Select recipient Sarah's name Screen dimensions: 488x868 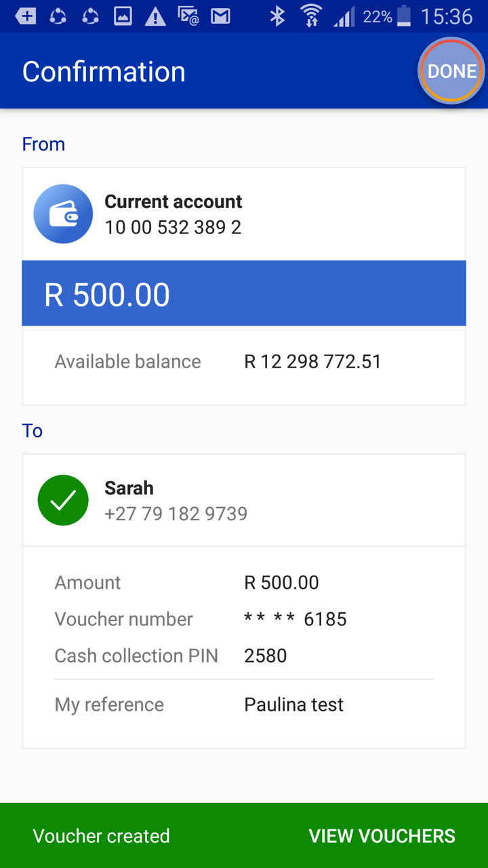(129, 488)
